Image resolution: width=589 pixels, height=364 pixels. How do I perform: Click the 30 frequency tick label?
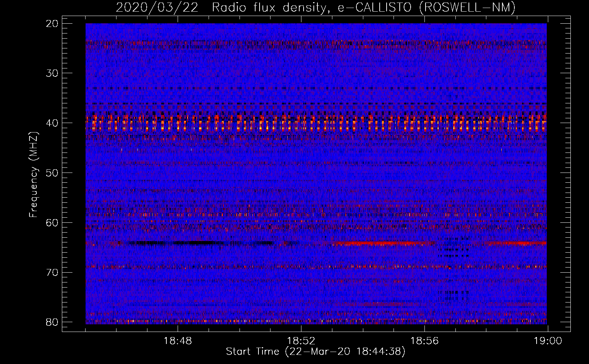coord(52,73)
